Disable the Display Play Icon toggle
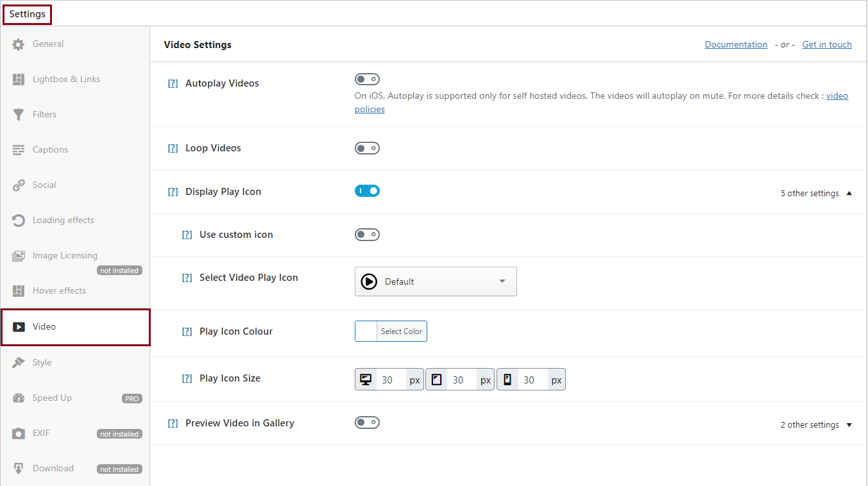 [367, 191]
